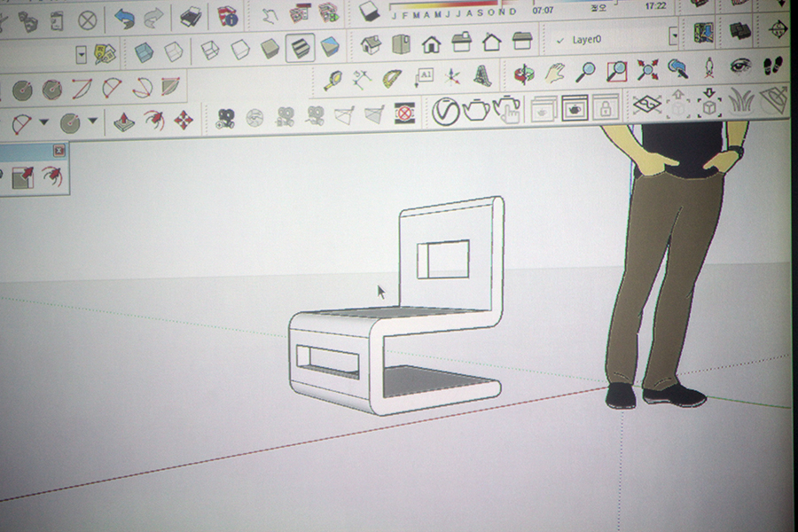798x532 pixels.
Task: Click the Layer0 layer name field
Action: 611,39
